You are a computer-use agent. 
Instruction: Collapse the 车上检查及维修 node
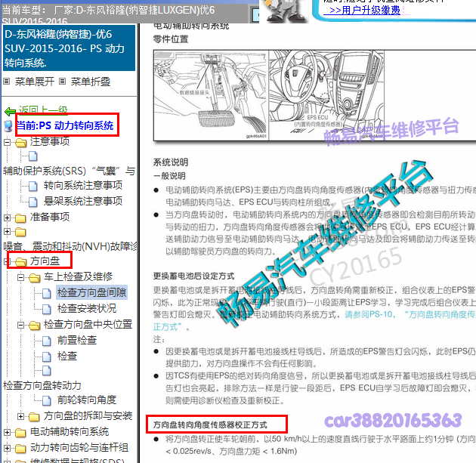point(20,277)
